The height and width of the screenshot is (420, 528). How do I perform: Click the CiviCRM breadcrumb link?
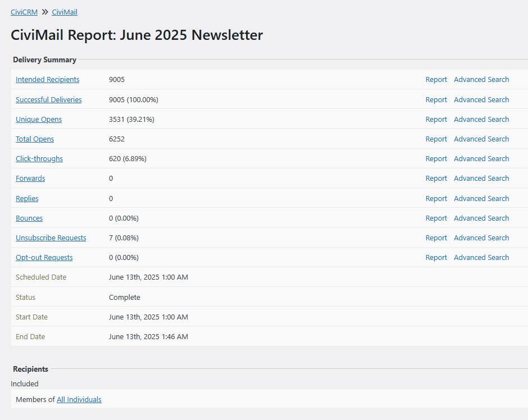click(x=24, y=12)
